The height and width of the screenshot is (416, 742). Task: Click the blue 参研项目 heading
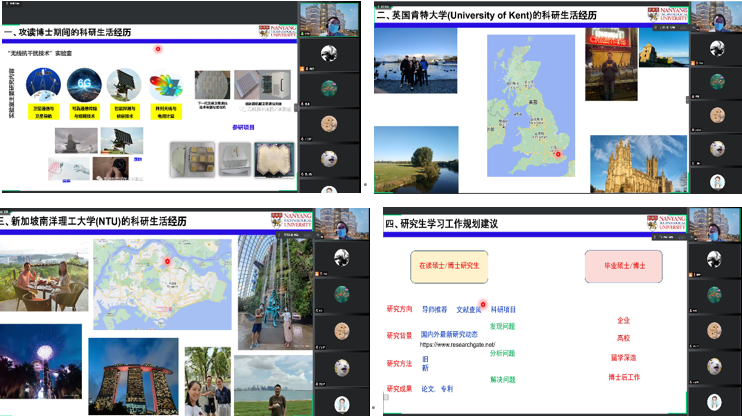pos(244,128)
